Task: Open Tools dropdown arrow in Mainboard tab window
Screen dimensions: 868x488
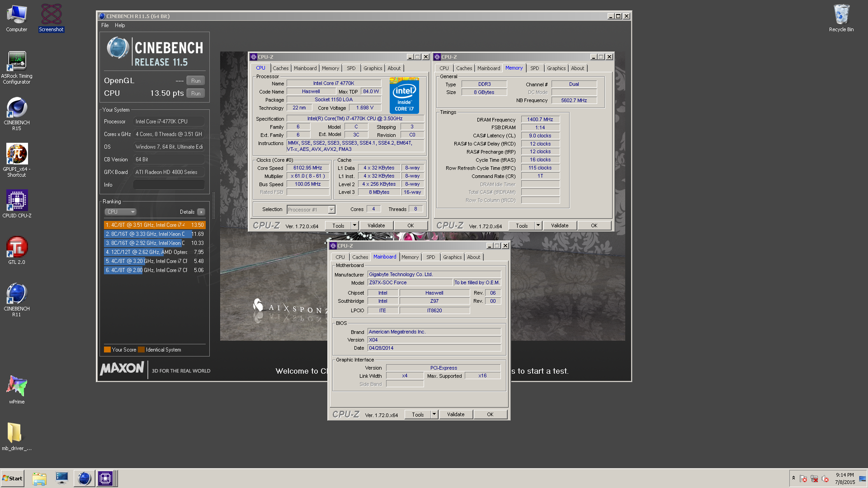Action: tap(434, 415)
